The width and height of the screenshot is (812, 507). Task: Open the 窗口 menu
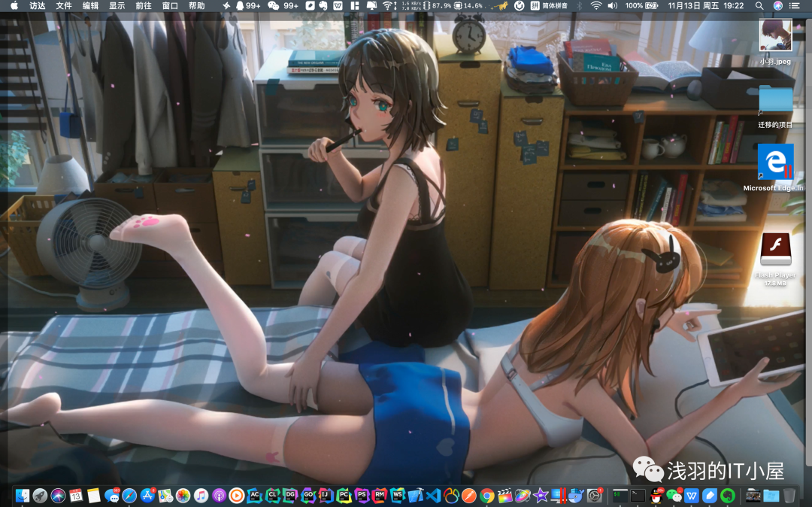[x=170, y=6]
